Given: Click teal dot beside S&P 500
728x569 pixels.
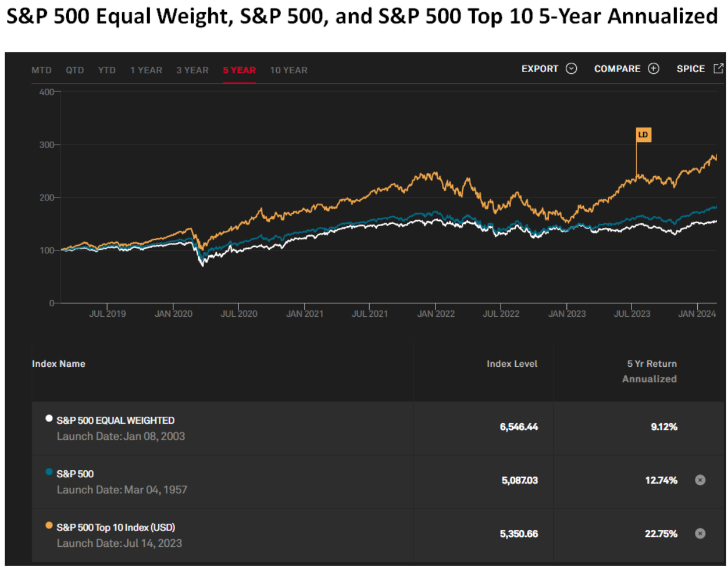Looking at the screenshot, I should click(x=49, y=472).
